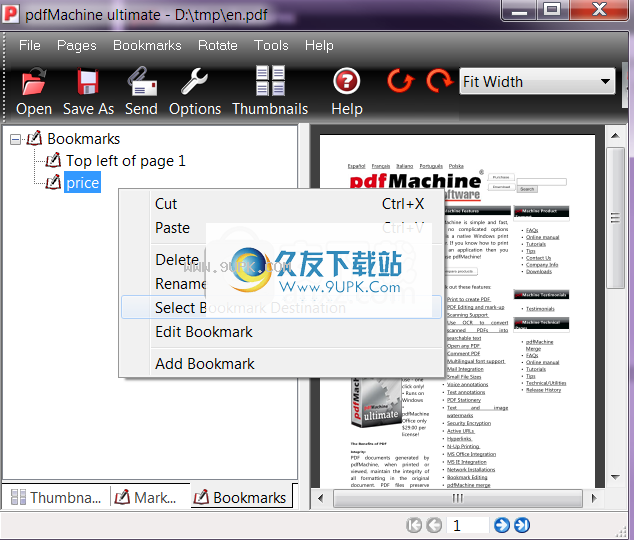
Task: Click the vertical scrollbar thumb
Action: pos(615,218)
